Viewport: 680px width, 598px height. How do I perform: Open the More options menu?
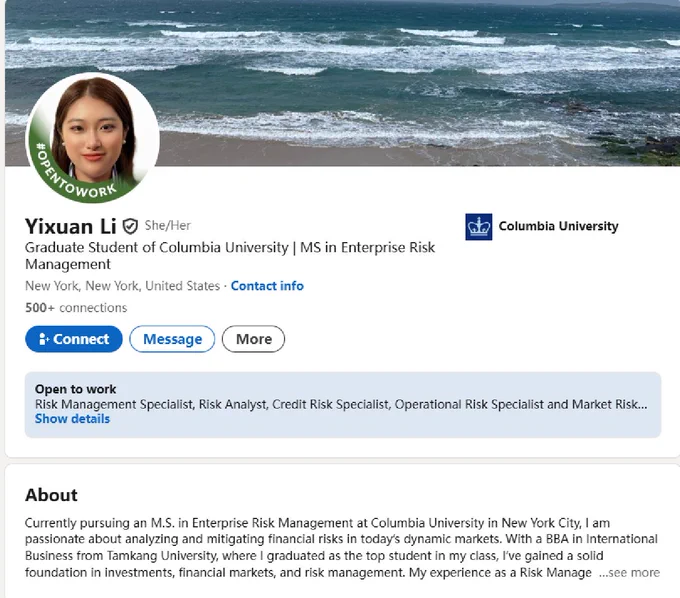coord(253,339)
